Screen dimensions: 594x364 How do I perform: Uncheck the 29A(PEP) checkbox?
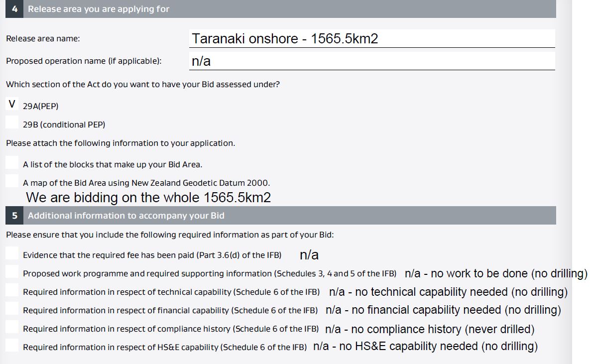coord(12,104)
